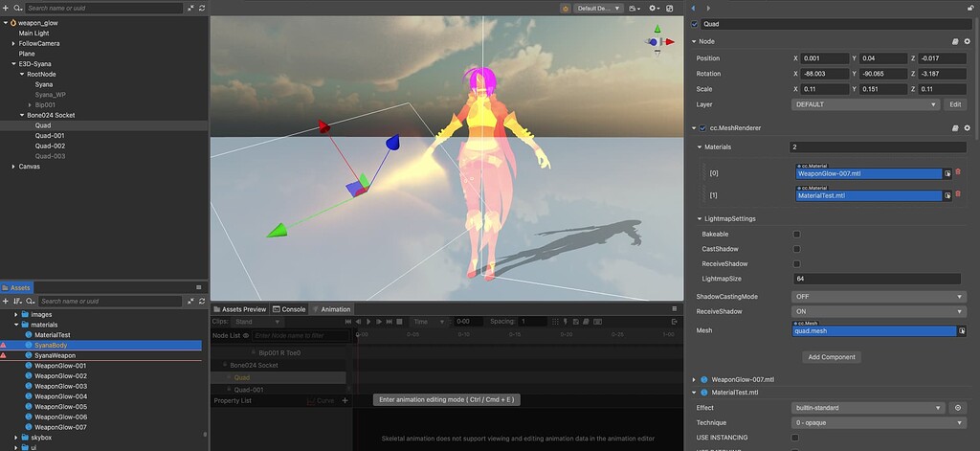Click the Add Component button
This screenshot has width=980, height=451.
point(831,356)
